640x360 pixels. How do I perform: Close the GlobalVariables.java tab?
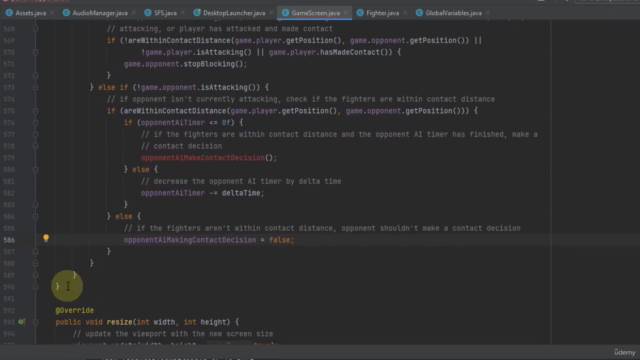pyautogui.click(x=488, y=13)
